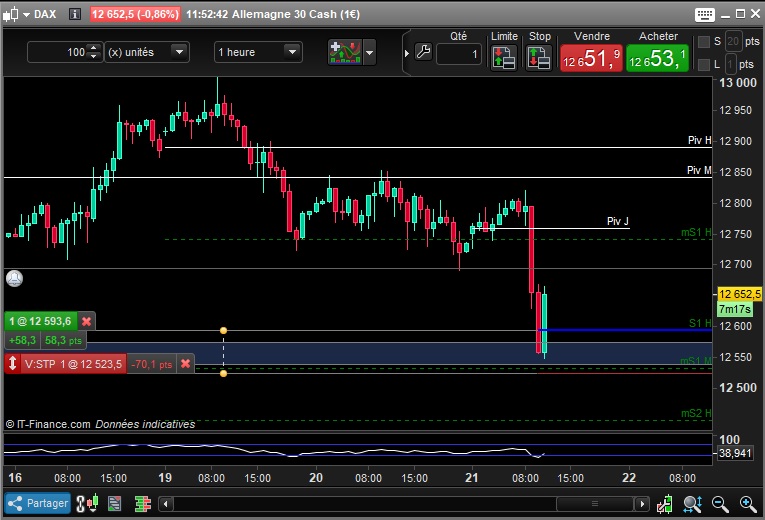Viewport: 765px width, 520px height.
Task: Click the Limite order icon
Action: (x=504, y=58)
